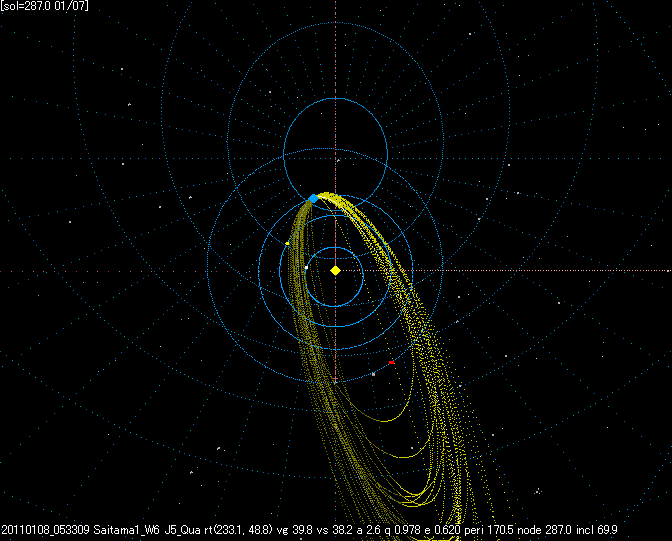Click the peri 170.5 value
Image resolution: width=672 pixels, height=541 pixels.
[x=489, y=530]
